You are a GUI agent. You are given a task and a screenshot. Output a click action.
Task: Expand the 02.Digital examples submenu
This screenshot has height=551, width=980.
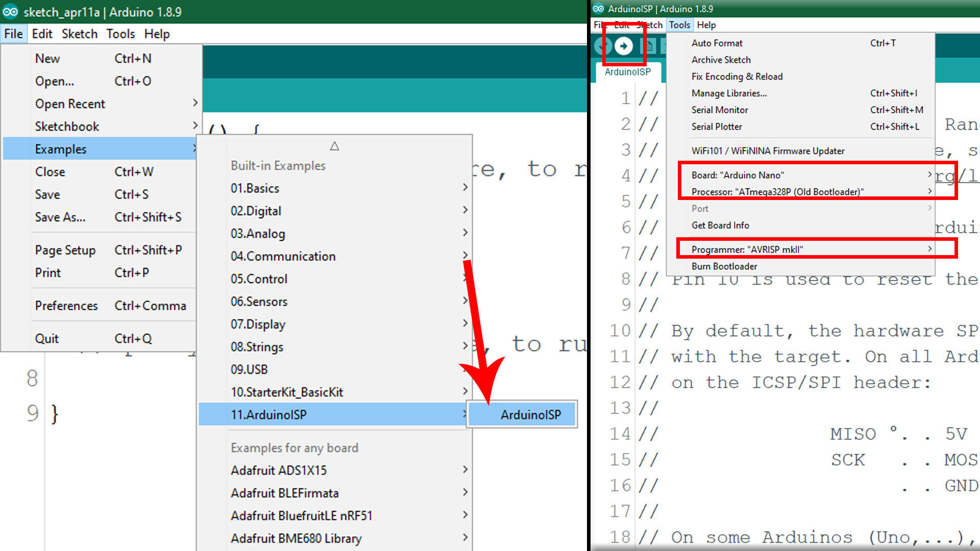click(335, 211)
